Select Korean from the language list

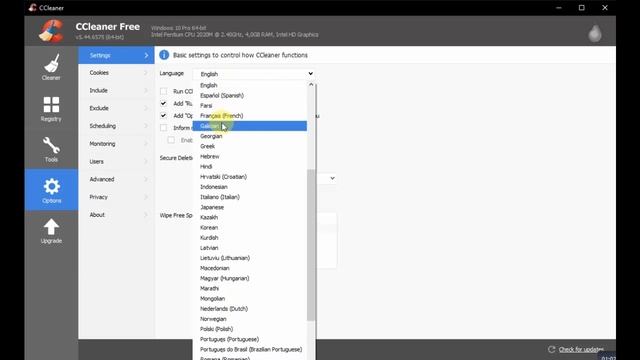(250, 228)
